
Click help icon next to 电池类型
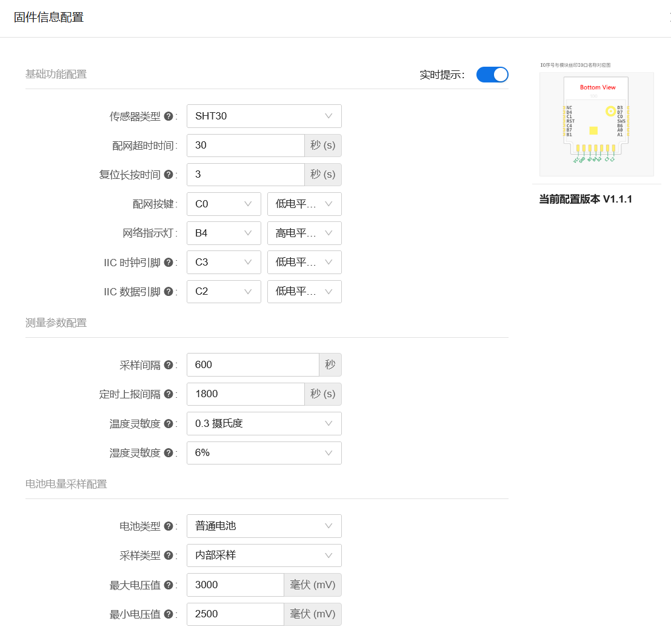pos(169,526)
